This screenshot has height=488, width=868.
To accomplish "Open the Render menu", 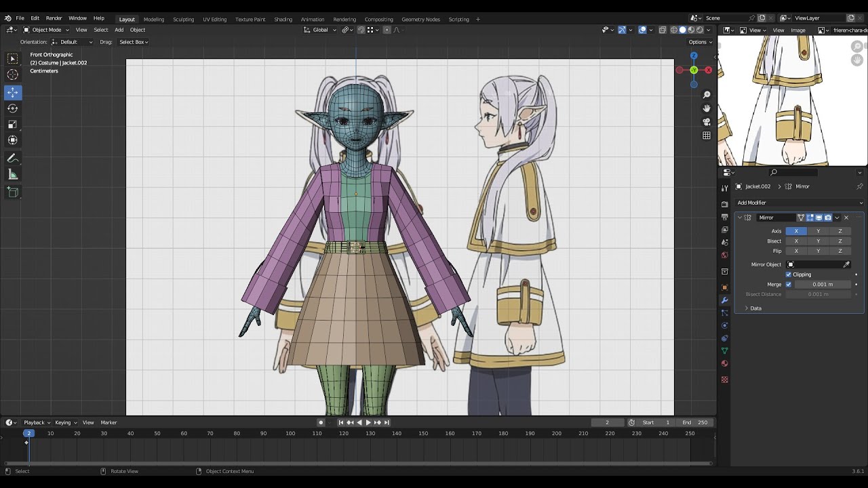I will tap(54, 18).
